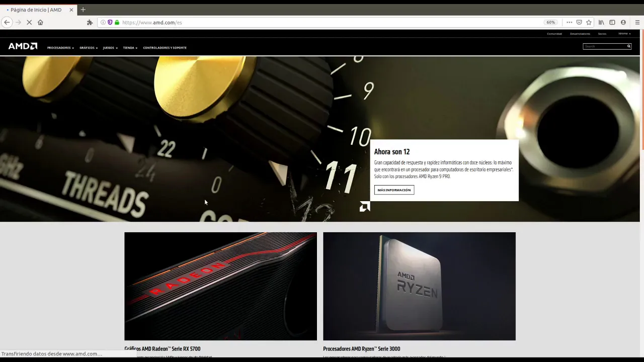Open tracking protection shield icon

(x=110, y=22)
